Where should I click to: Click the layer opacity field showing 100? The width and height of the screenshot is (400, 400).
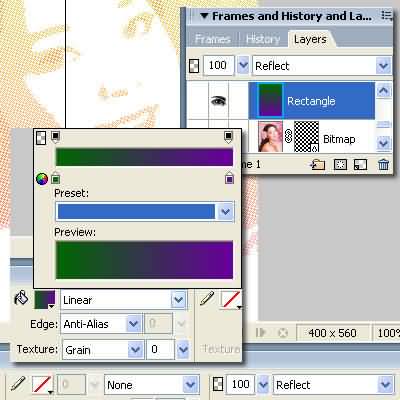tap(218, 65)
